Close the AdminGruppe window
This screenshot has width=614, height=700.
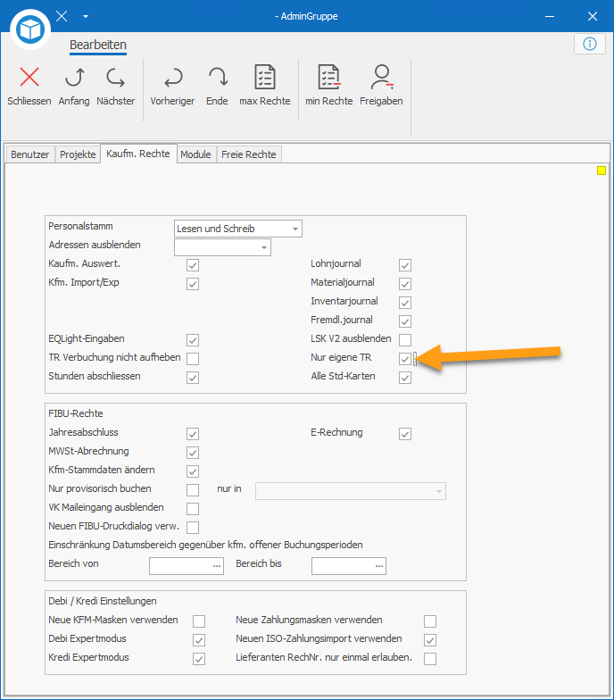[593, 16]
